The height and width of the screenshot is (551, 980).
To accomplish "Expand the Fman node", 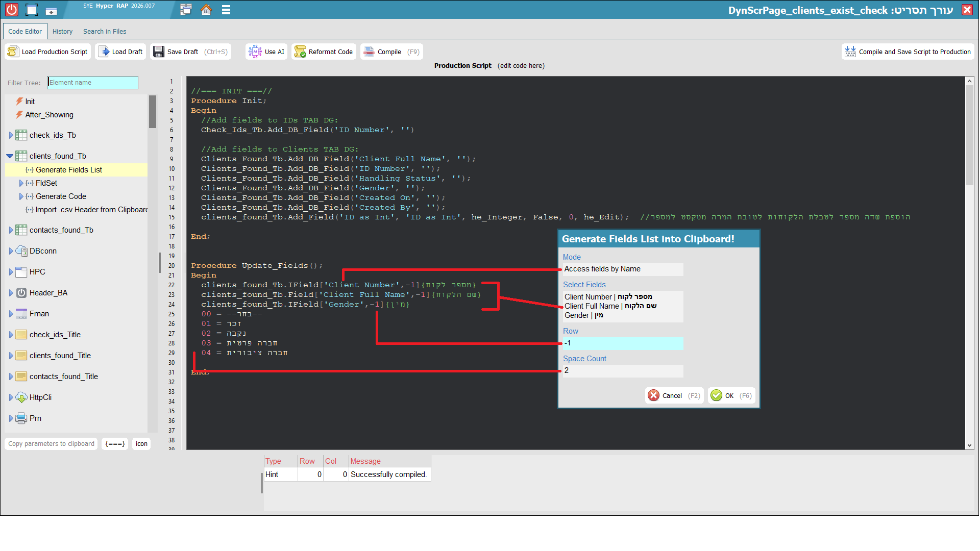I will [11, 314].
